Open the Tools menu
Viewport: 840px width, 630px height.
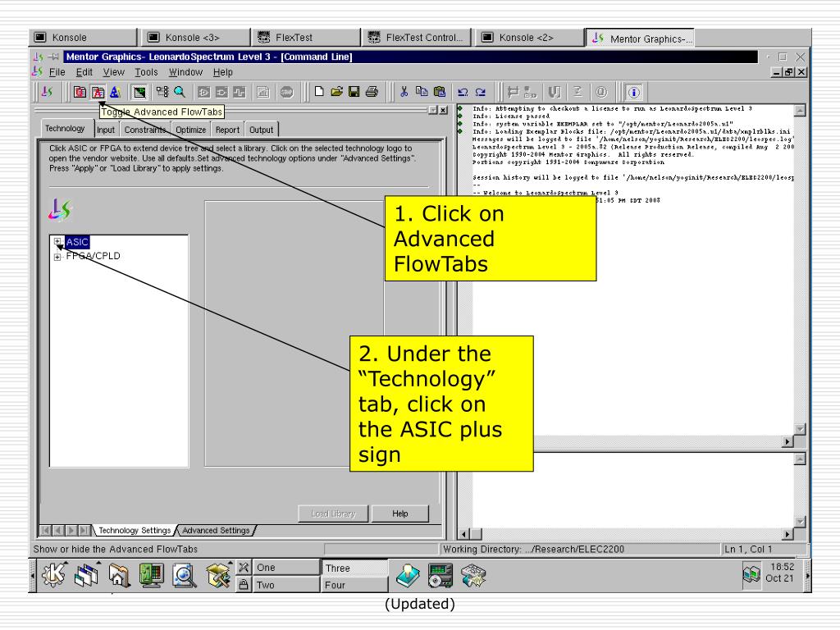pos(146,72)
